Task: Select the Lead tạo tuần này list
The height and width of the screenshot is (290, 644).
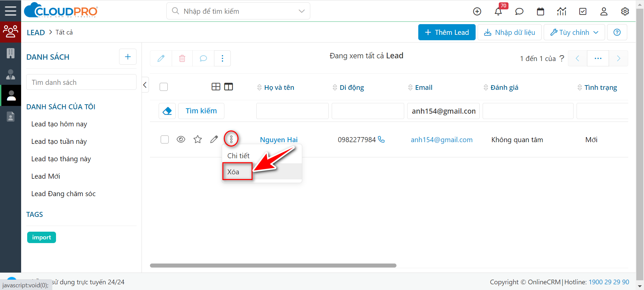Action: 59,141
